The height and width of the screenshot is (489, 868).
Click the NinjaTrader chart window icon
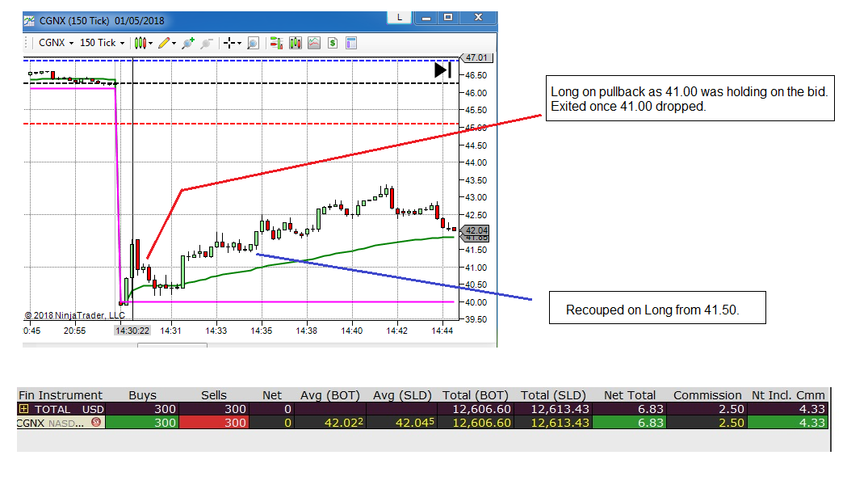pos(29,21)
